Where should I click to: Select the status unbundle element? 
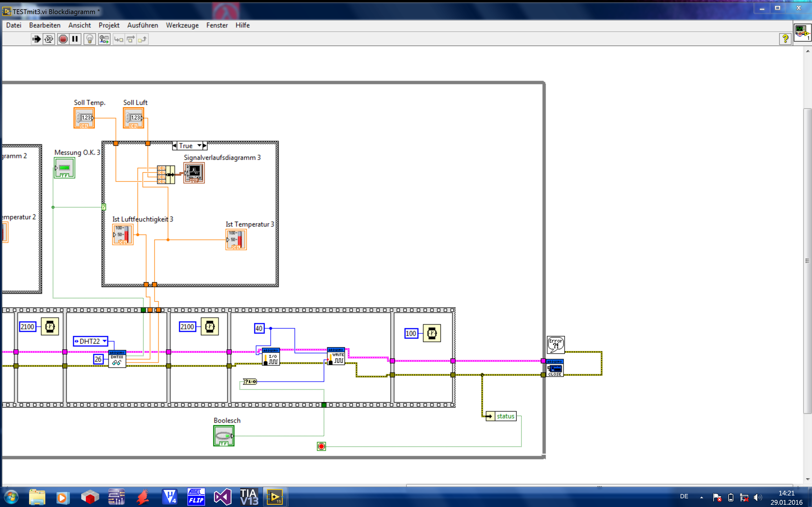(505, 416)
